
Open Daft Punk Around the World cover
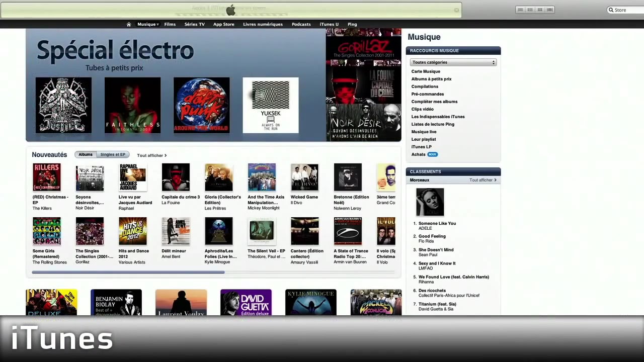pyautogui.click(x=201, y=105)
